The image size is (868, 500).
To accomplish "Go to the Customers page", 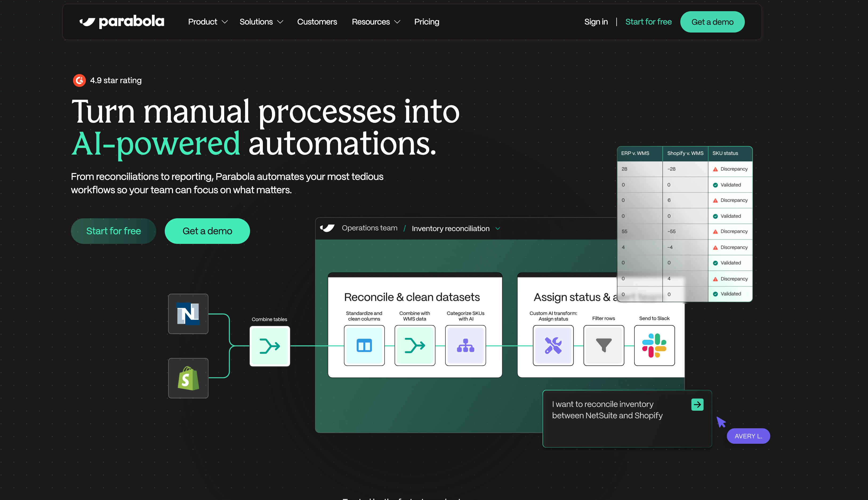I will pyautogui.click(x=317, y=22).
